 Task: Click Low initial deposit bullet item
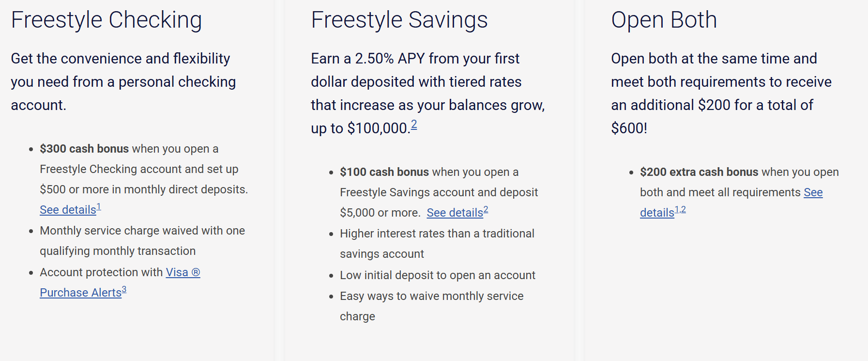tap(438, 275)
